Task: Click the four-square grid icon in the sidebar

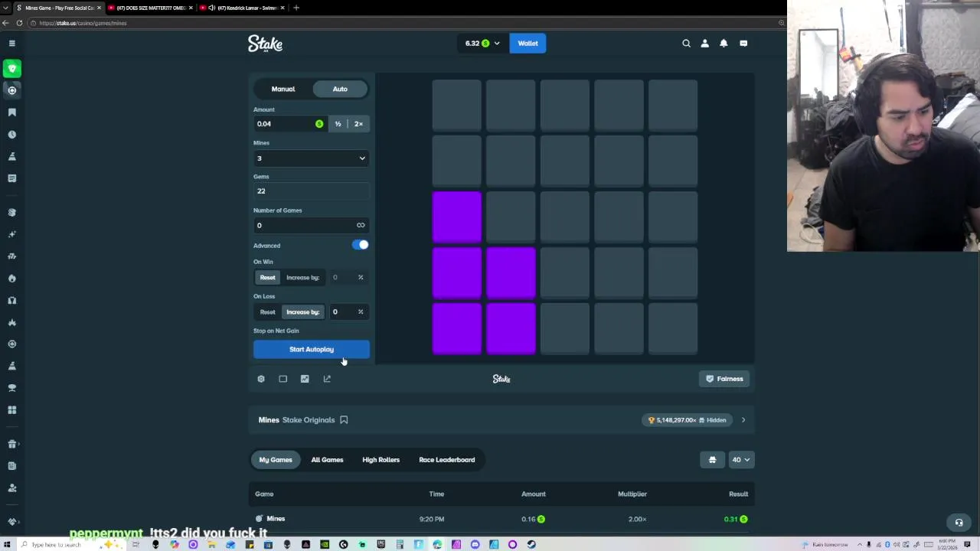Action: coord(12,410)
